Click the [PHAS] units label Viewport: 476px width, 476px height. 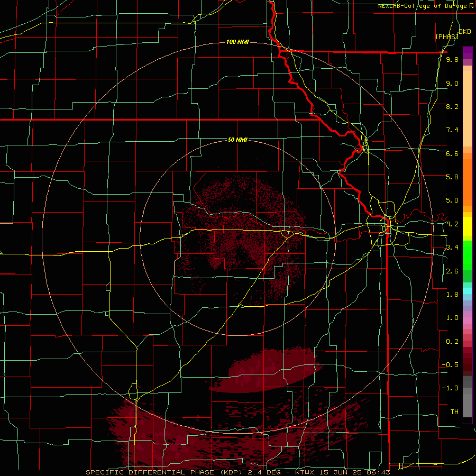(x=447, y=36)
